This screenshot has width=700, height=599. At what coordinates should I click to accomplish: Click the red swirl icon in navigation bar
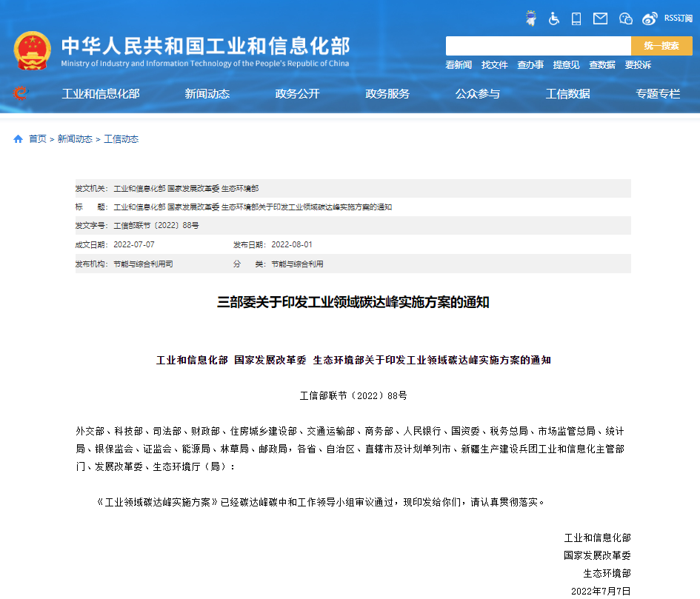[x=21, y=93]
